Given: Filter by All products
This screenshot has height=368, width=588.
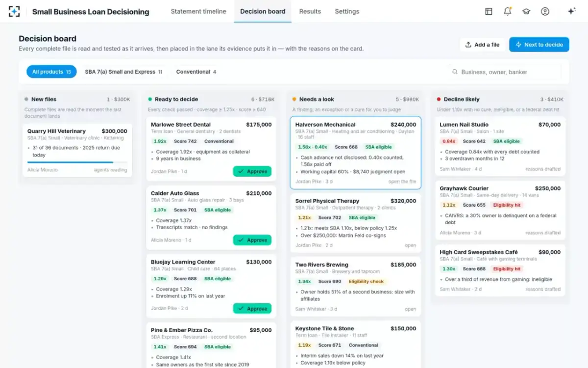Looking at the screenshot, I should pyautogui.click(x=51, y=72).
